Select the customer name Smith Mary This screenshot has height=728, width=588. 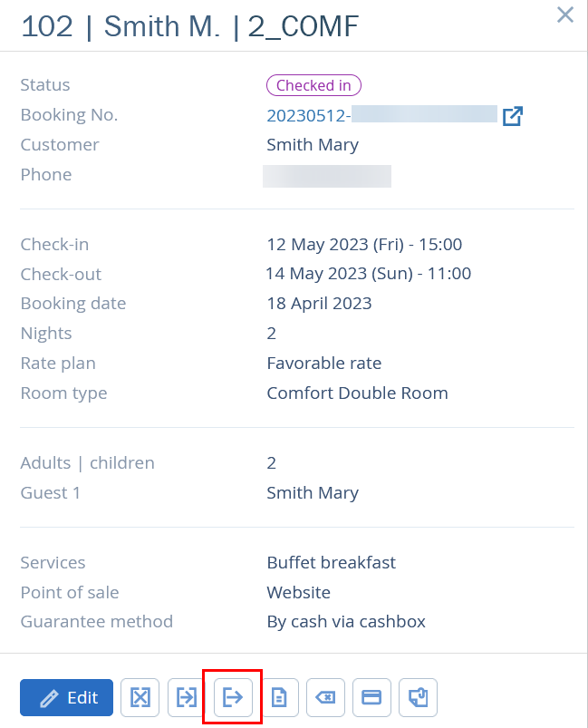coord(313,145)
